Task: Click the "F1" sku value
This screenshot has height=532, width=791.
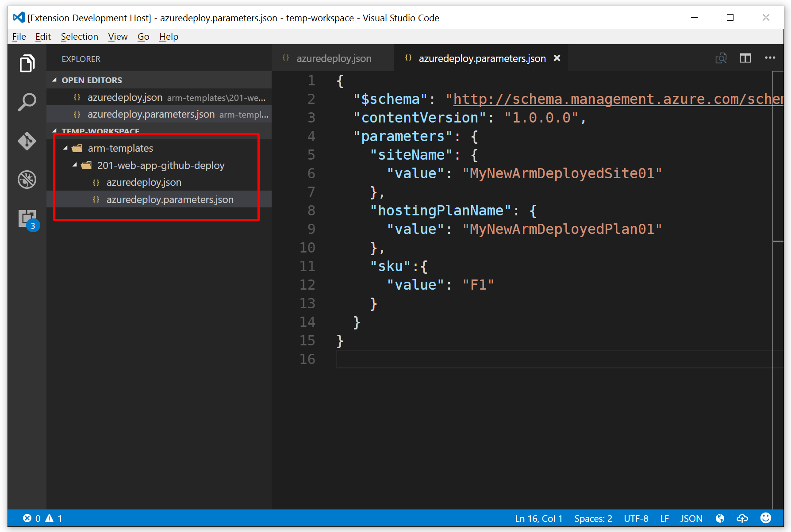Action: [478, 285]
